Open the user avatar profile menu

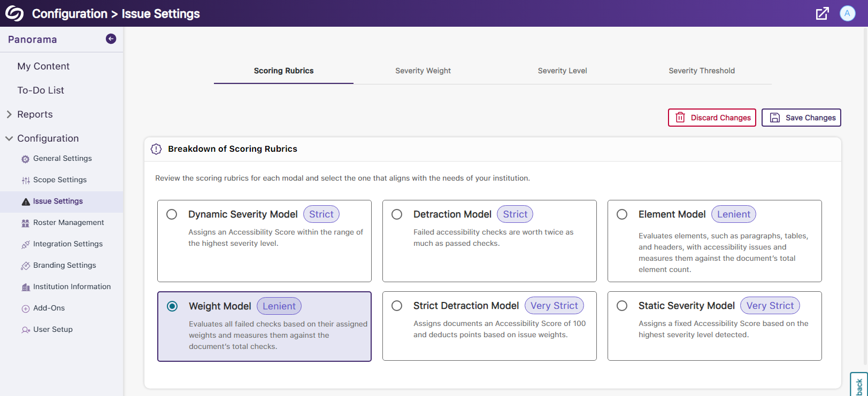tap(847, 13)
